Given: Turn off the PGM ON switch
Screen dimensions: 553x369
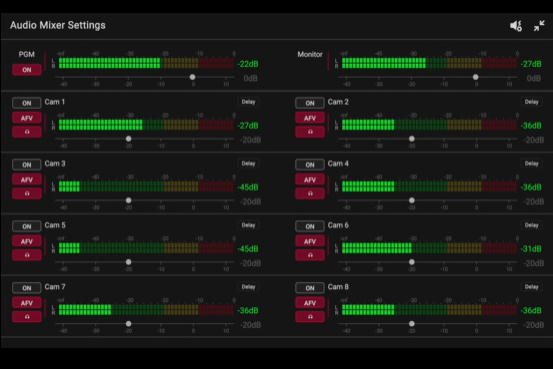Looking at the screenshot, I should pos(27,70).
